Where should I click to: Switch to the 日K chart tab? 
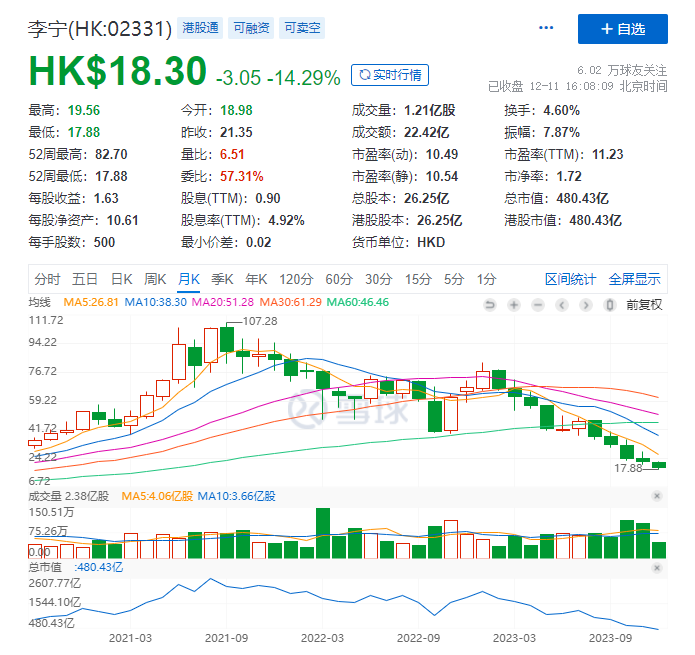[121, 279]
